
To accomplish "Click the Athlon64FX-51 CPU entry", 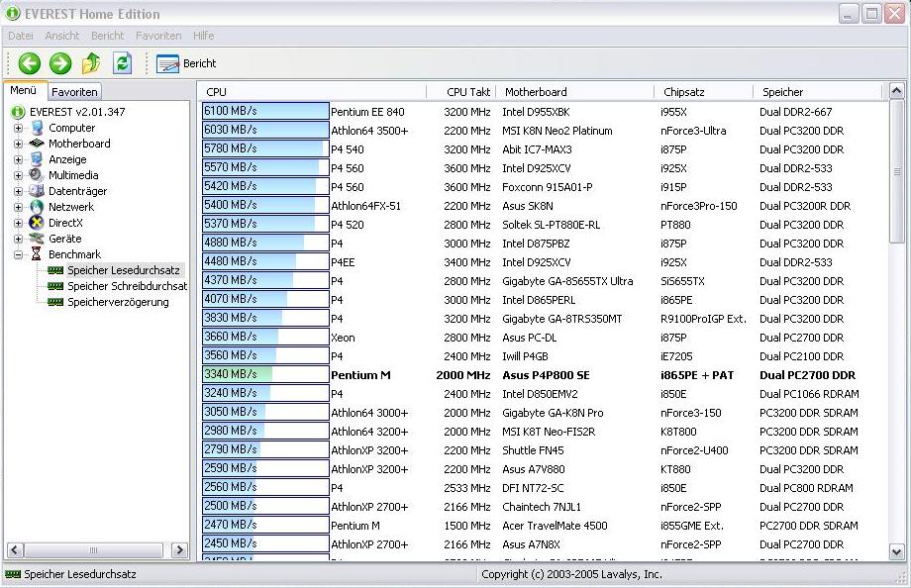I will pyautogui.click(x=366, y=206).
